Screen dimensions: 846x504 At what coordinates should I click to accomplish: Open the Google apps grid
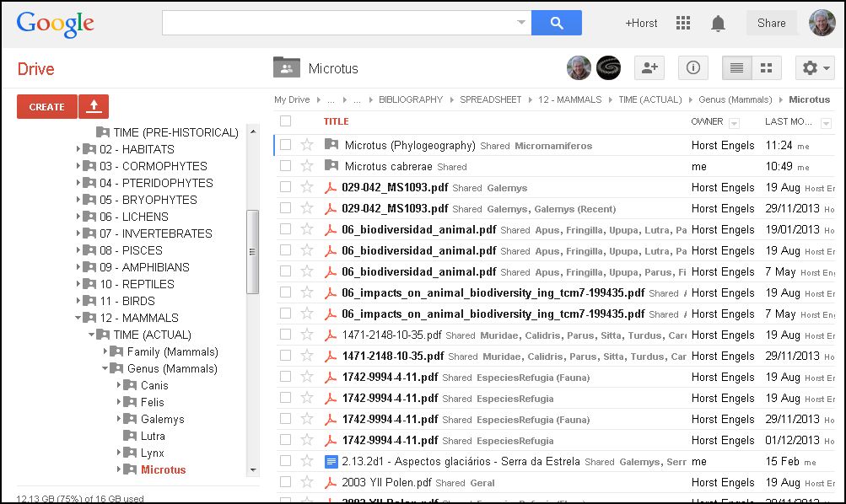coord(683,23)
